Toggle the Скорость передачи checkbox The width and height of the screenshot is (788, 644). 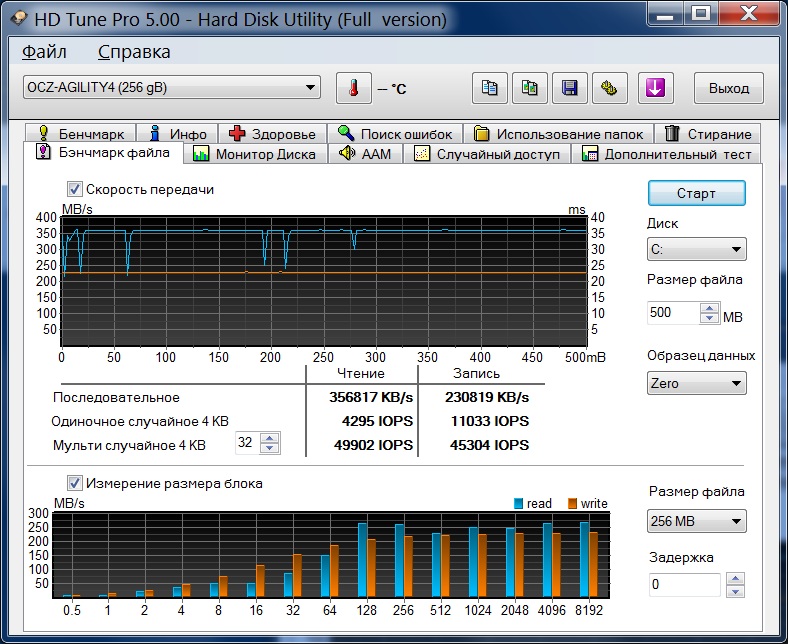[74, 189]
